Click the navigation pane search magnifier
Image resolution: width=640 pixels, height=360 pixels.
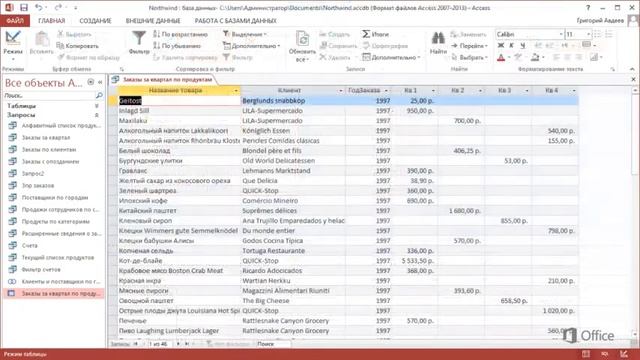point(99,96)
